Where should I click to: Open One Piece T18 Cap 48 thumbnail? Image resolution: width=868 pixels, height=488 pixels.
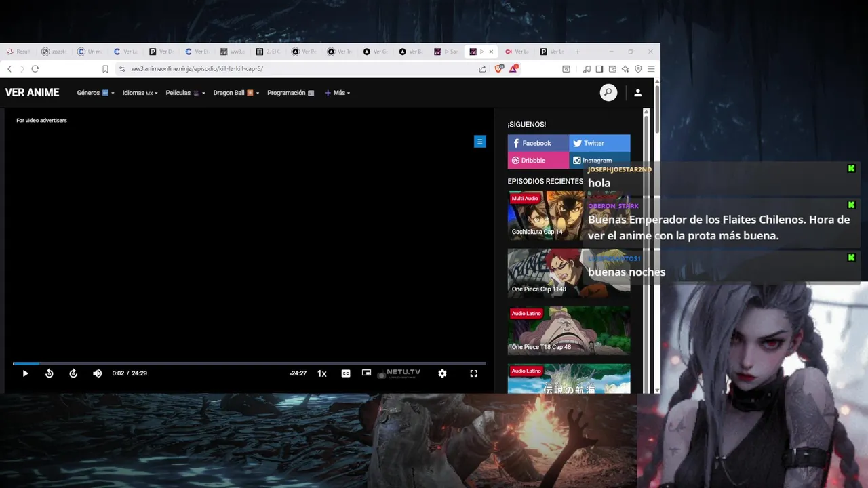point(569,331)
